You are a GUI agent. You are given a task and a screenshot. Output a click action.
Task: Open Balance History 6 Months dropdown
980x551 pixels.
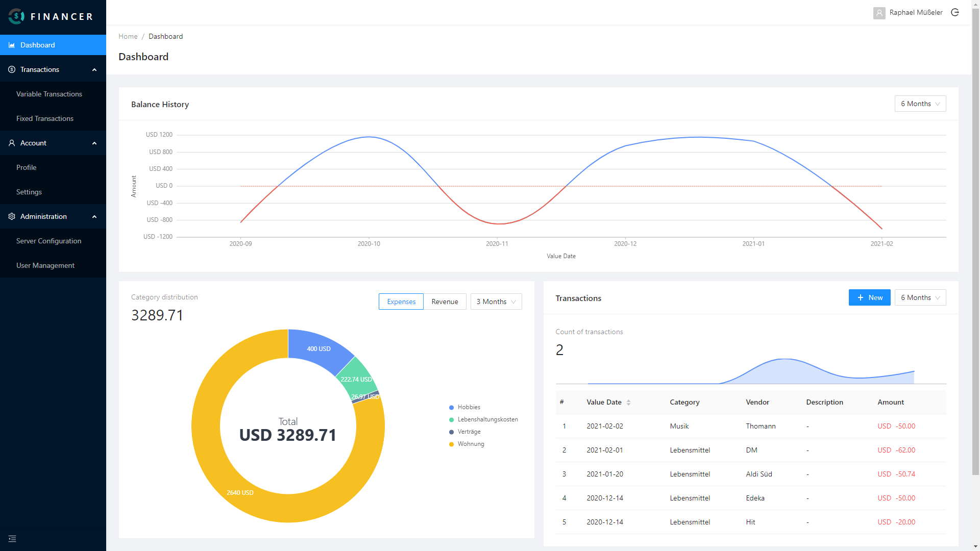coord(920,104)
